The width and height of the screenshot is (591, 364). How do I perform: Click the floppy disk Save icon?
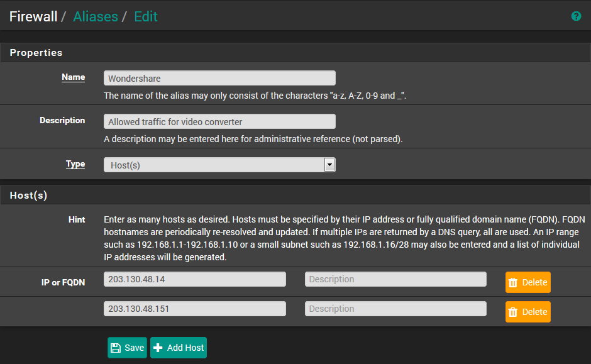[116, 348]
